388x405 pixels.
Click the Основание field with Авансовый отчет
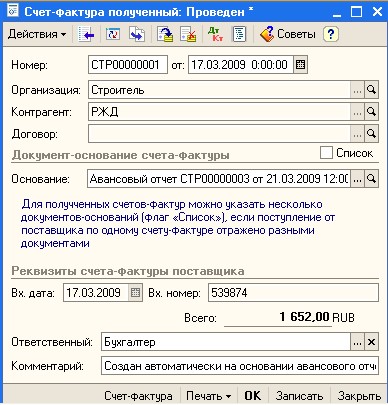219,179
